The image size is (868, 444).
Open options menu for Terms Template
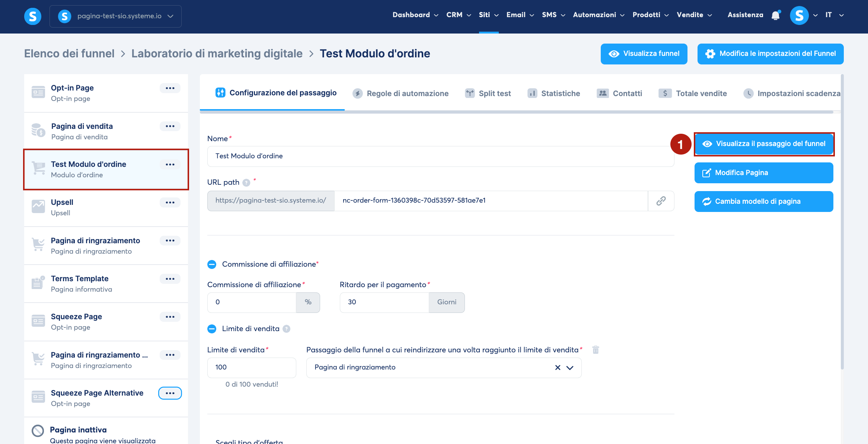click(170, 279)
